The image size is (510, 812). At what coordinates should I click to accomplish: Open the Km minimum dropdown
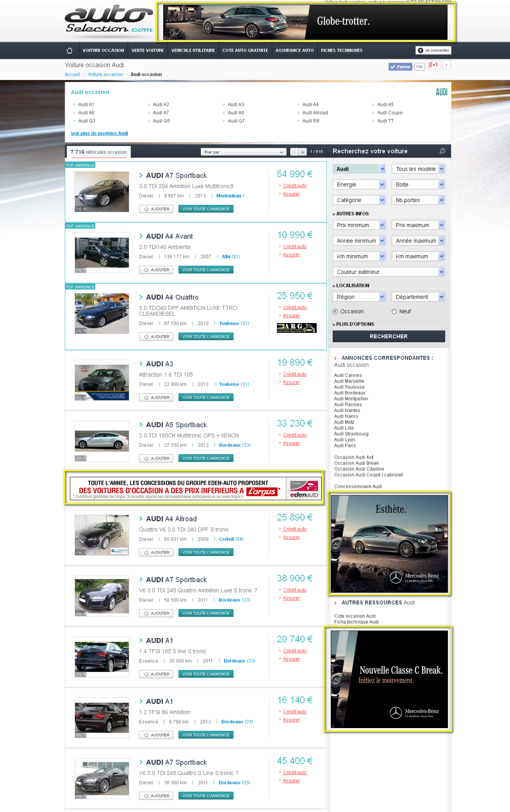click(x=359, y=256)
